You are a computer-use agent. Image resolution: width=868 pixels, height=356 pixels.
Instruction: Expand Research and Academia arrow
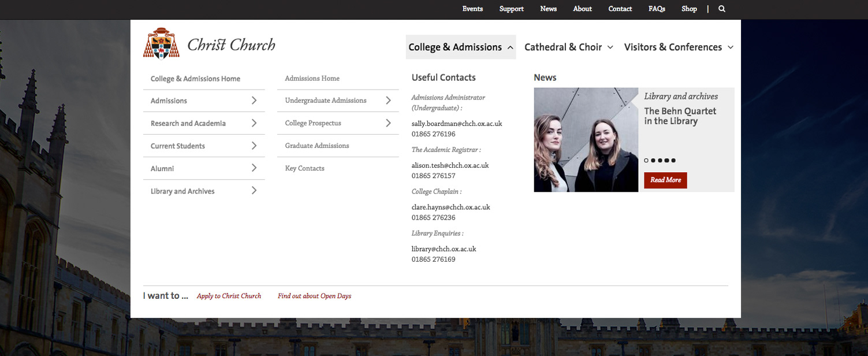tap(254, 123)
